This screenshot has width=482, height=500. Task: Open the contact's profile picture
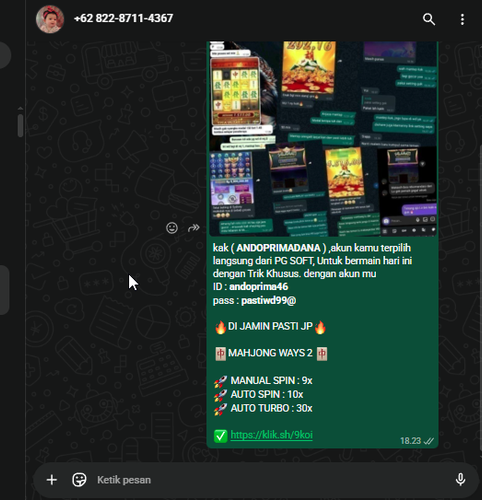pyautogui.click(x=50, y=19)
